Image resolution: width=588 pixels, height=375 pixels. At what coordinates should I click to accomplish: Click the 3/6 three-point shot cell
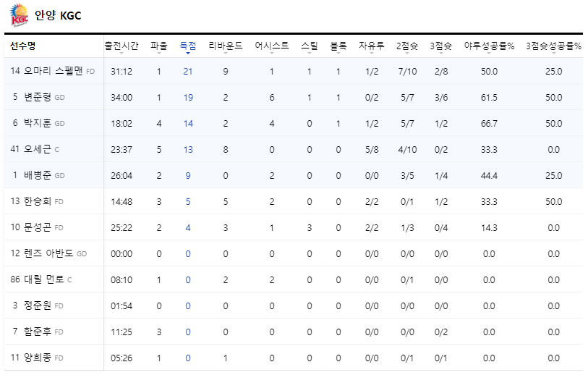(x=441, y=98)
